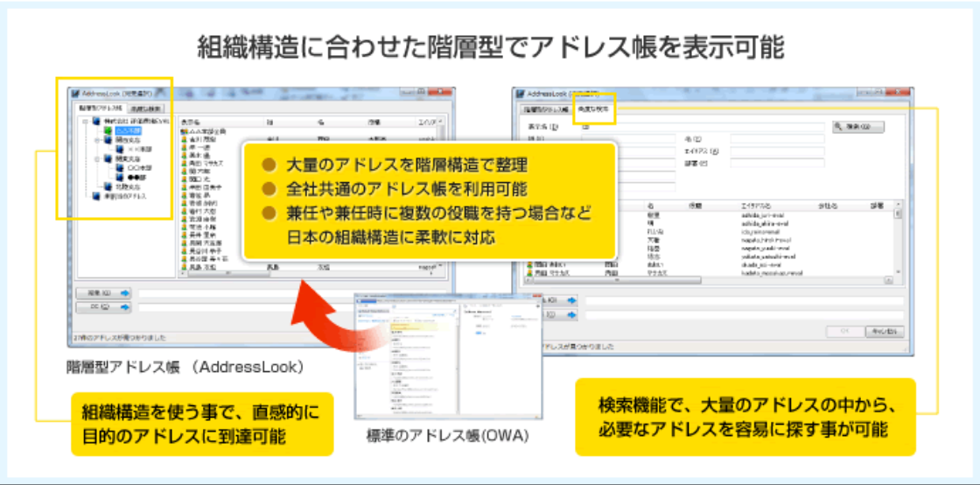Click the 表示名 input field in the search window
The width and height of the screenshot is (980, 485).
(703, 127)
